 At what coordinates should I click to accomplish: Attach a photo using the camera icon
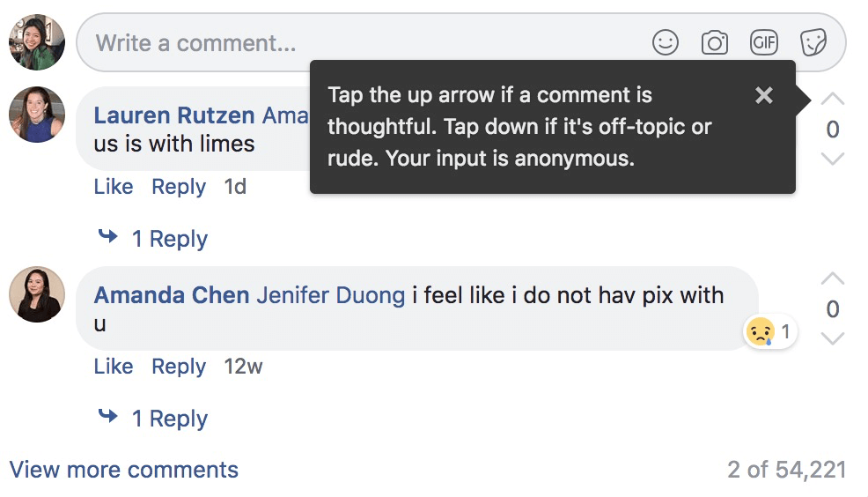(714, 42)
